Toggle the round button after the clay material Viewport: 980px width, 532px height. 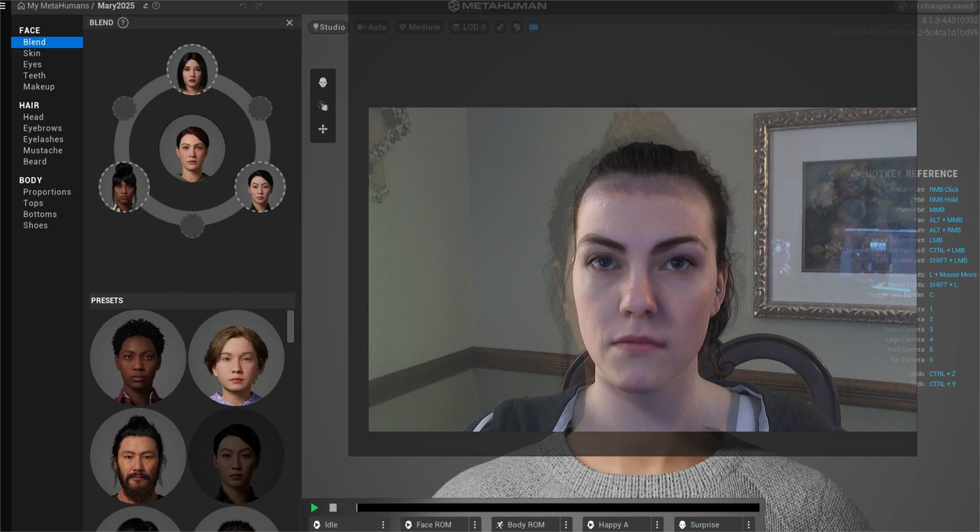(x=517, y=27)
